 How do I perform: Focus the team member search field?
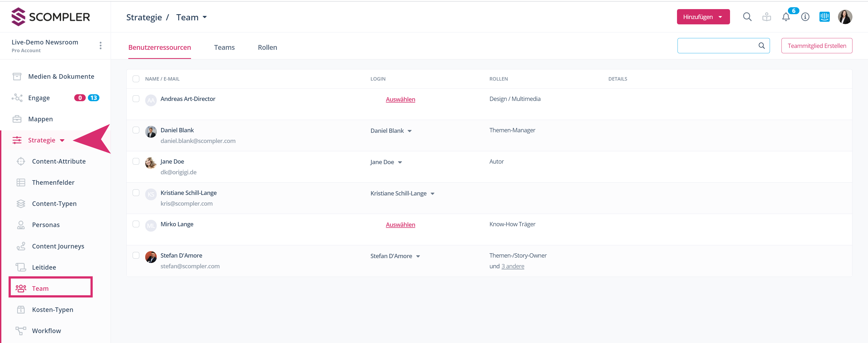click(718, 46)
